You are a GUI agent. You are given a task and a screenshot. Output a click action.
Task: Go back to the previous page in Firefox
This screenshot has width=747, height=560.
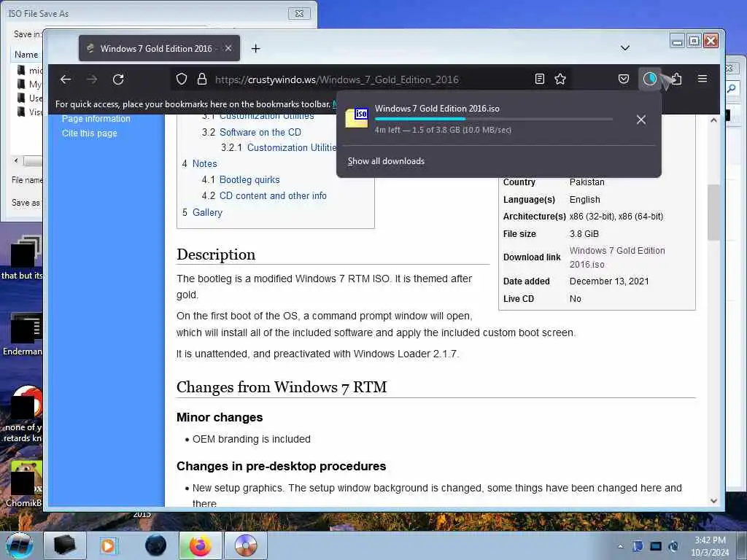(66, 79)
